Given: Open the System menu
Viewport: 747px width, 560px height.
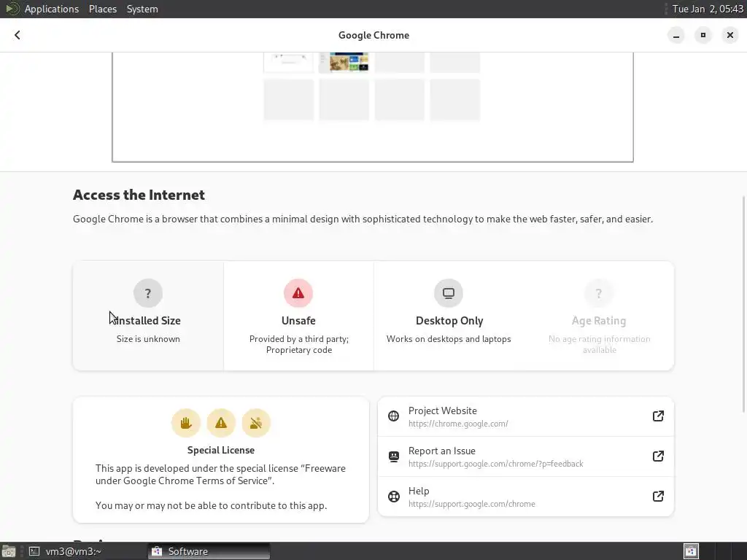Looking at the screenshot, I should click(142, 9).
